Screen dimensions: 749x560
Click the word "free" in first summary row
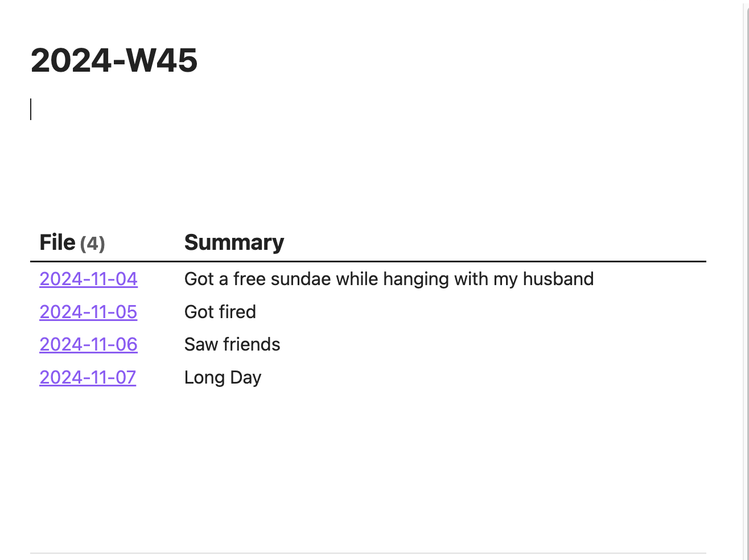pos(248,279)
